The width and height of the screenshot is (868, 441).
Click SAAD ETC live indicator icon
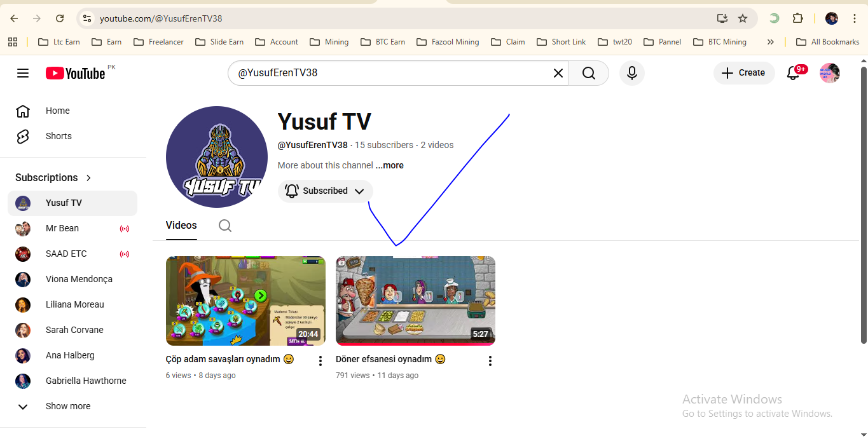click(x=125, y=254)
